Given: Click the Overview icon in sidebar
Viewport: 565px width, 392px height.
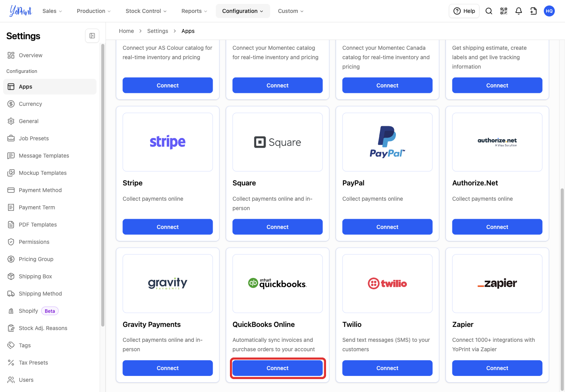Looking at the screenshot, I should click(11, 55).
